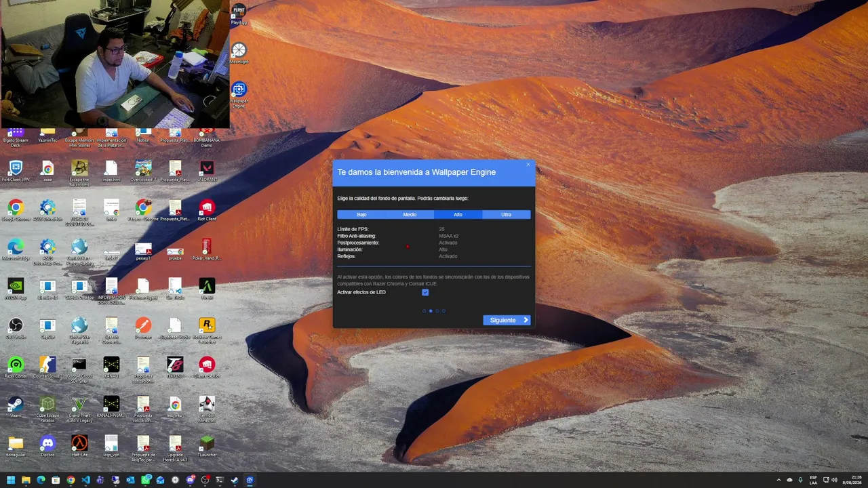Click the Siguiente button
This screenshot has width=868, height=488.
(507, 320)
